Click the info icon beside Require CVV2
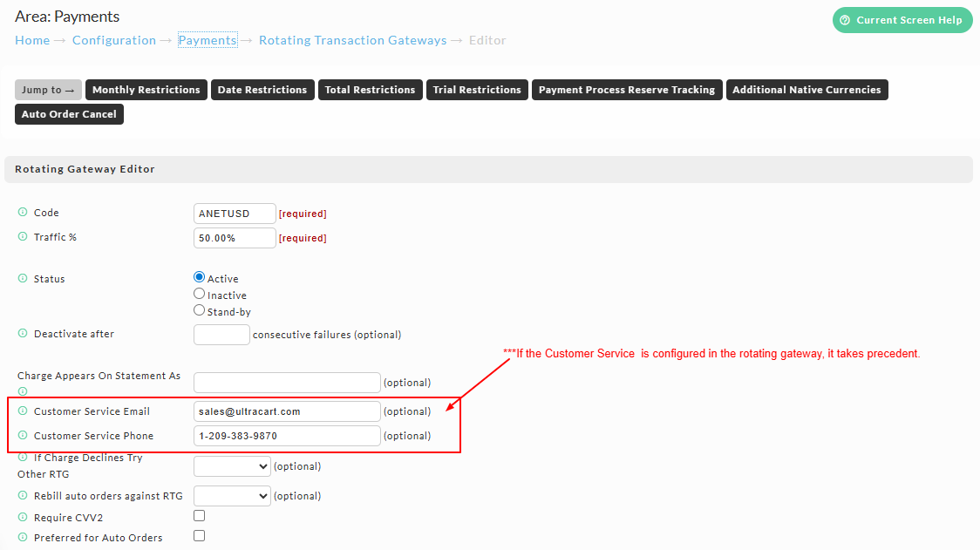Screen dimensions: 980x550 (23, 517)
